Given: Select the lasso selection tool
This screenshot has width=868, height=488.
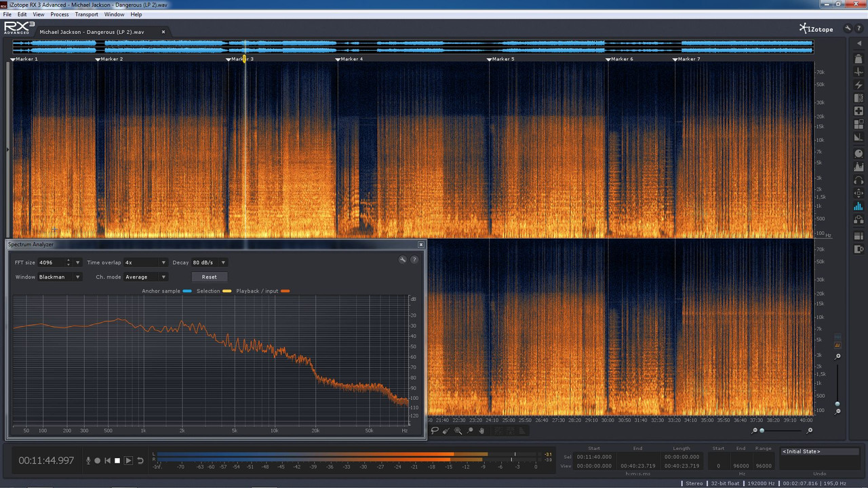Looking at the screenshot, I should (435, 430).
